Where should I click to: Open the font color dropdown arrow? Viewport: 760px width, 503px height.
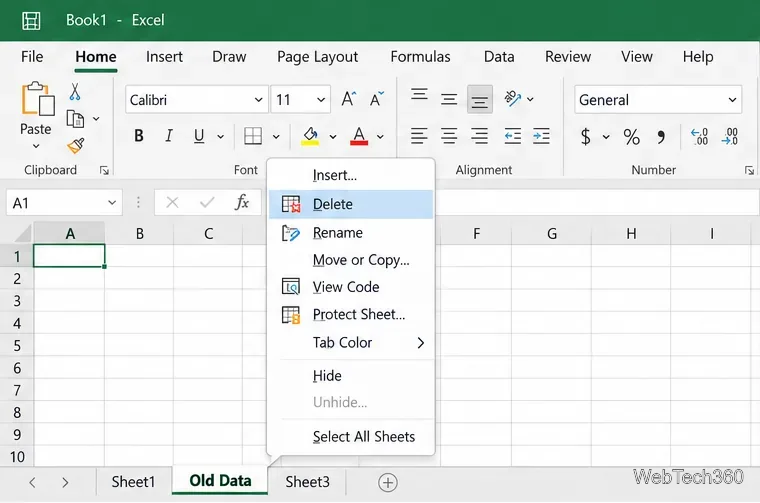pos(380,137)
